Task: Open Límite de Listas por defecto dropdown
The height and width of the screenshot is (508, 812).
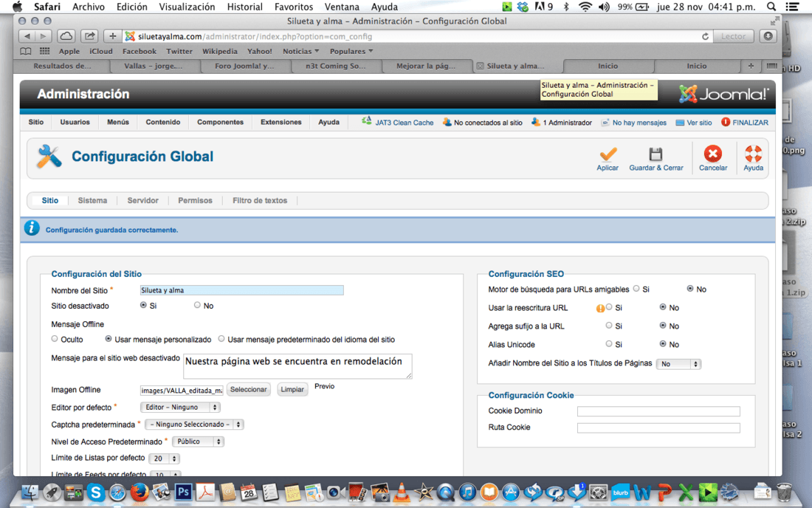Action: click(x=164, y=459)
